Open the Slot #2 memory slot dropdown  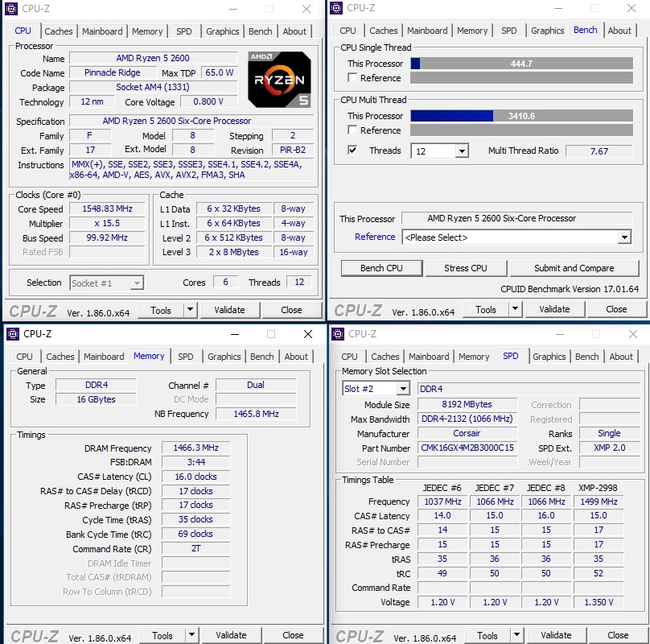pos(403,389)
